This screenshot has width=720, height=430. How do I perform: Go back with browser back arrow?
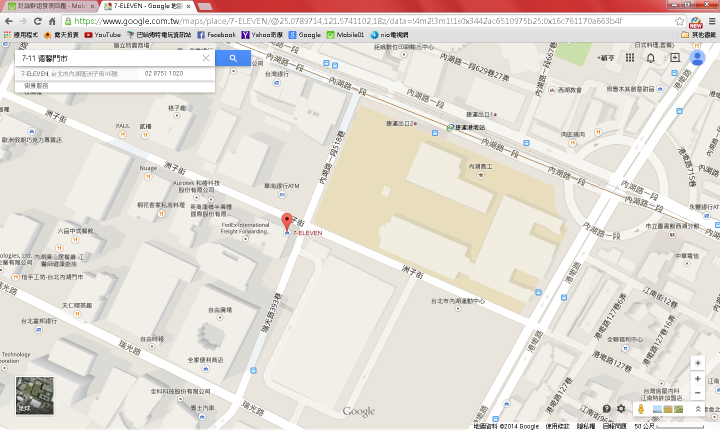(x=9, y=21)
